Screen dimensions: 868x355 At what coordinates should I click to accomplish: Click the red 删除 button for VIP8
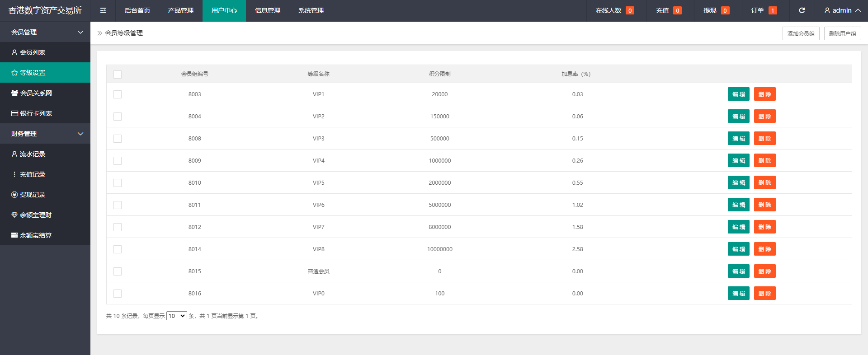764,249
